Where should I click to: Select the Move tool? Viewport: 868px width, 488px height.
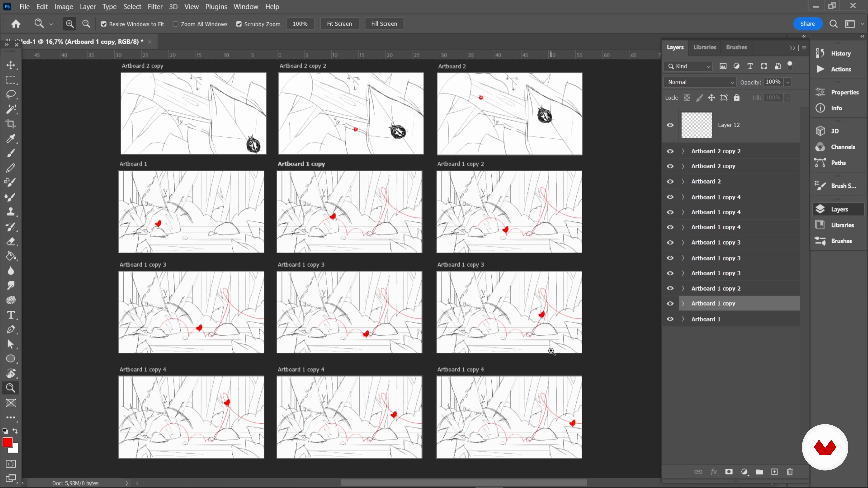click(x=11, y=65)
